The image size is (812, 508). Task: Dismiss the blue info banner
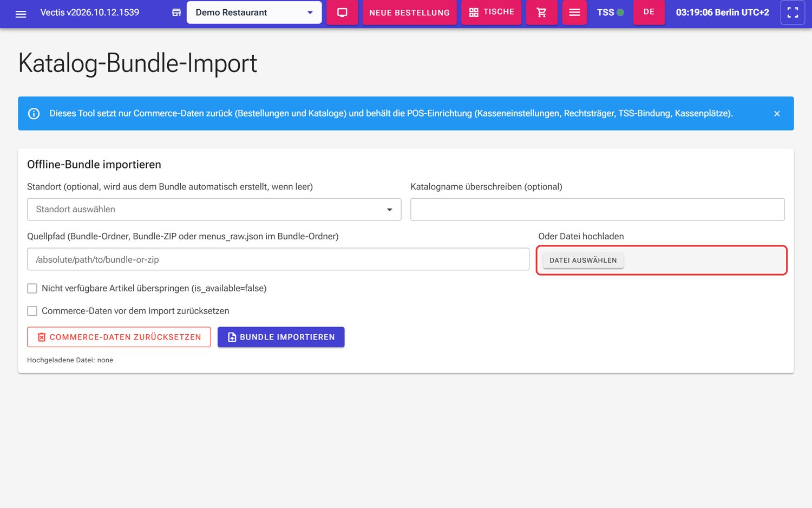tap(777, 114)
